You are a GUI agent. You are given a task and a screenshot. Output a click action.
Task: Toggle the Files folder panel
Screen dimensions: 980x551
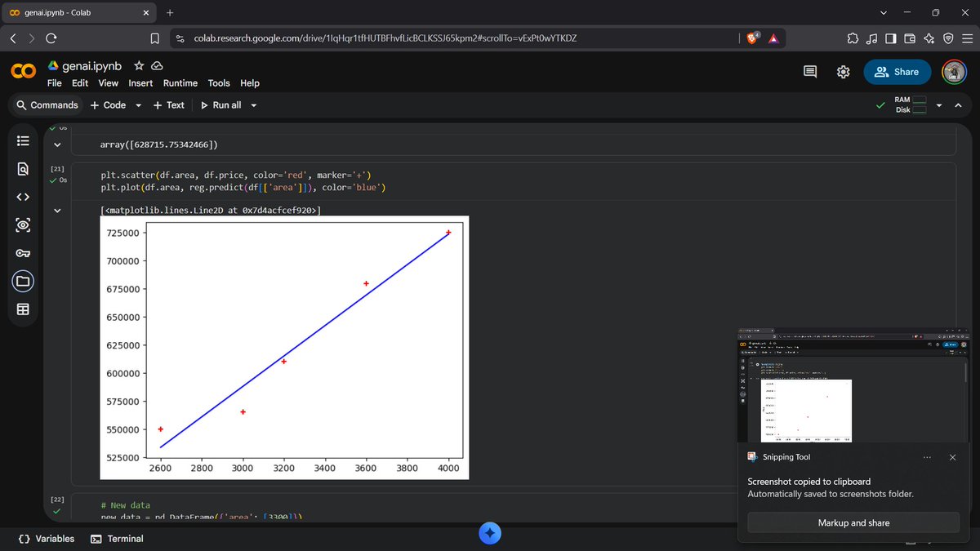coord(23,282)
